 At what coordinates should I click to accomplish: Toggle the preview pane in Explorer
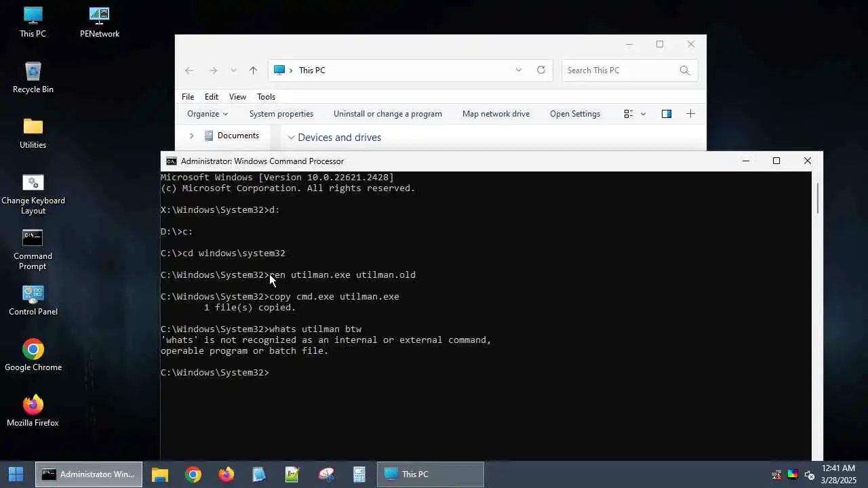(x=667, y=114)
